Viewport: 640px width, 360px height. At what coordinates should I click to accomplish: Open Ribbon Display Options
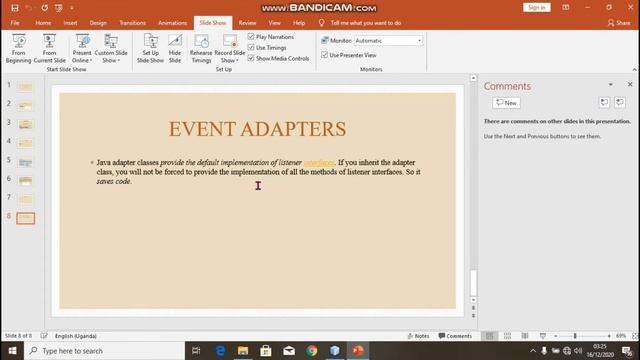[x=566, y=7]
